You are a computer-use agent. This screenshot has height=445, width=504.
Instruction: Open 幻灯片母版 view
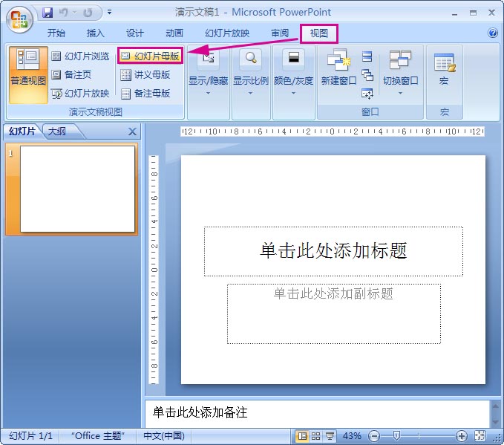[x=151, y=56]
